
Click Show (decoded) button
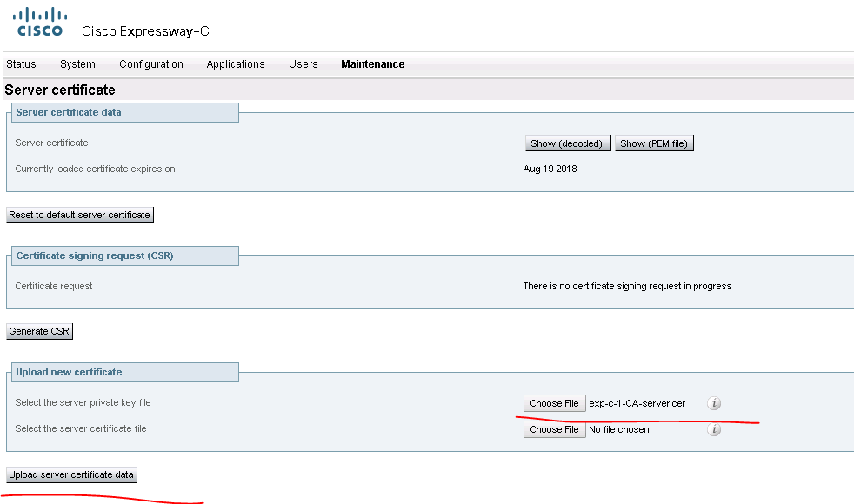(567, 143)
